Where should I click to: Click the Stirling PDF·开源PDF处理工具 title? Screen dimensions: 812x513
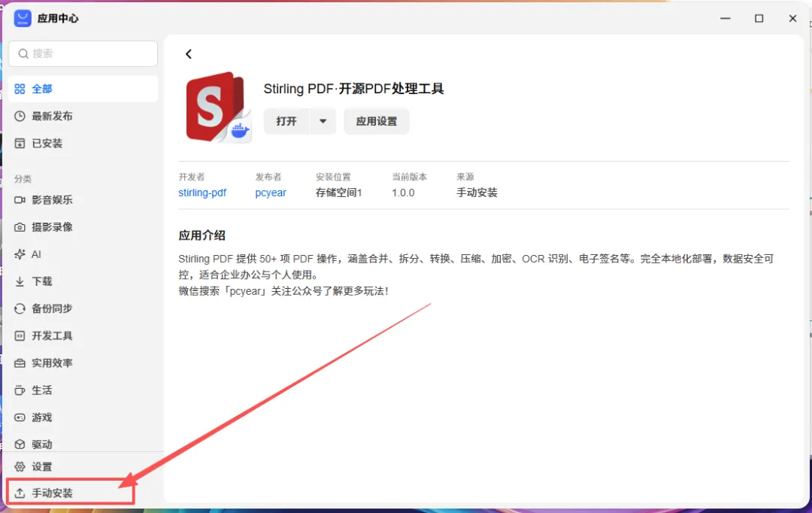coord(353,89)
